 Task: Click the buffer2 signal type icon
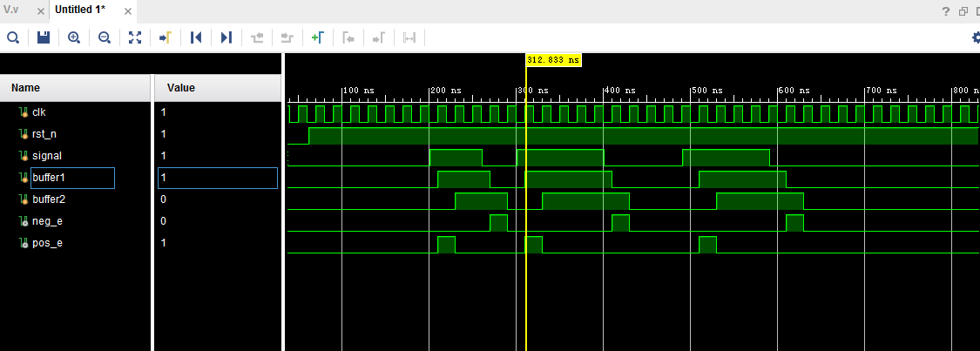24,199
